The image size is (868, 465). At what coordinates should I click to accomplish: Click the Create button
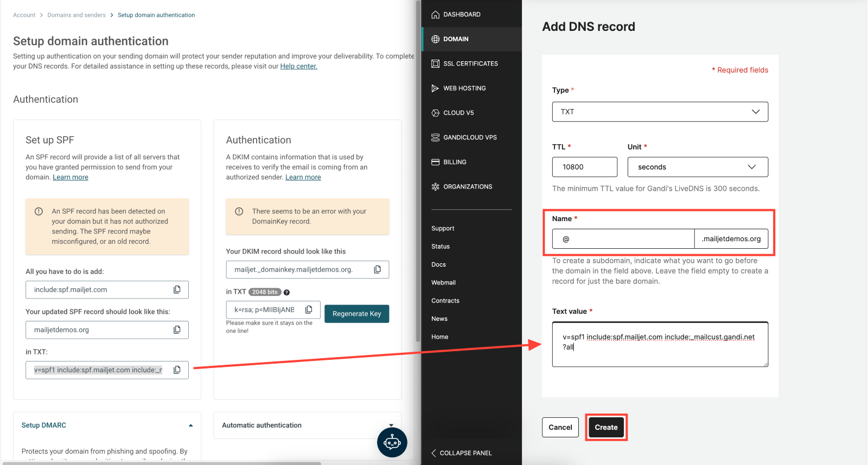click(x=606, y=428)
